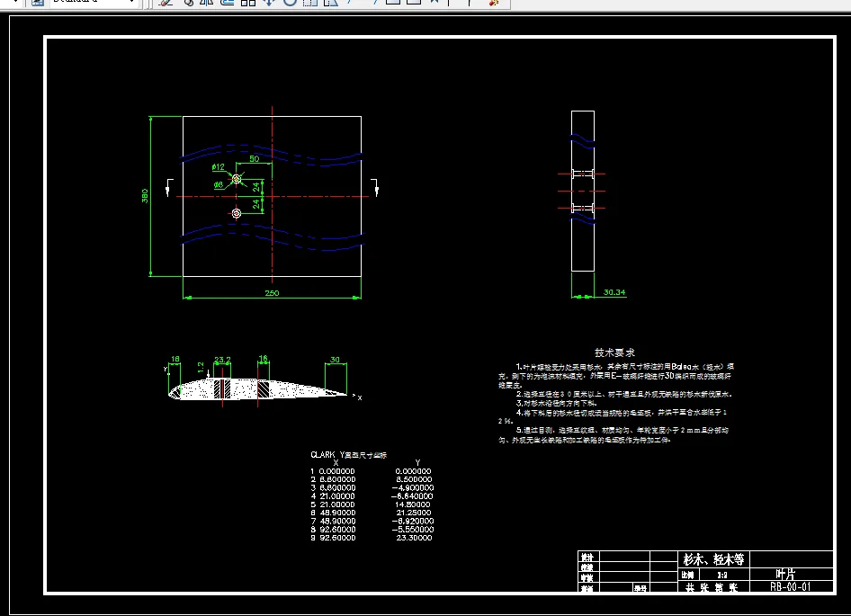Pick the ø8 diameter label
851x616 pixels.
pos(219,184)
